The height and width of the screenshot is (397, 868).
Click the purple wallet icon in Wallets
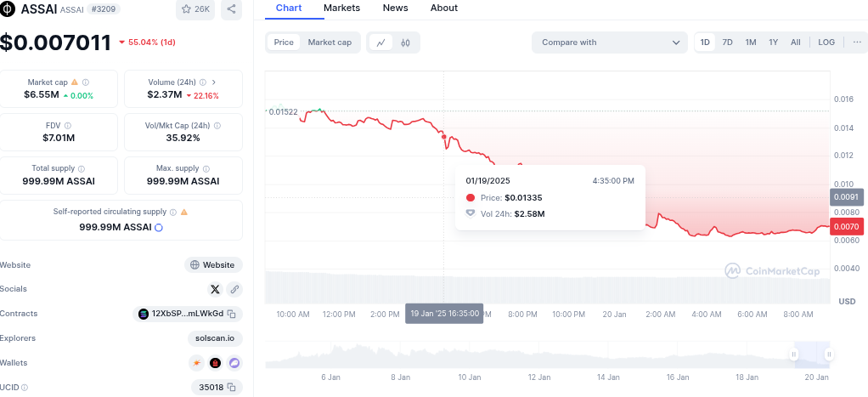pyautogui.click(x=234, y=363)
